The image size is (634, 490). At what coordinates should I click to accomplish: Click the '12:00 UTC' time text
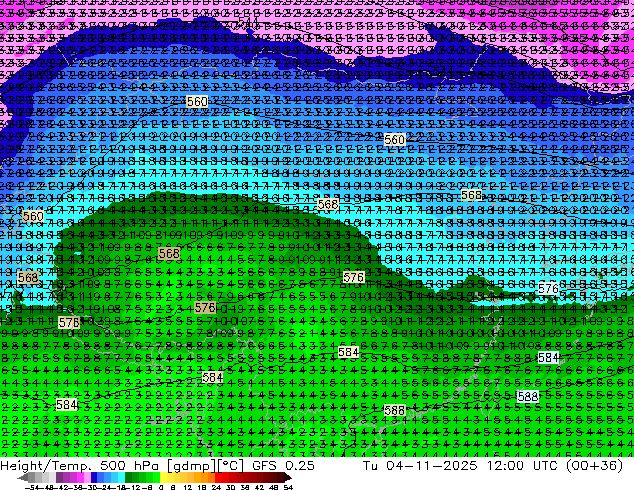pos(523,465)
